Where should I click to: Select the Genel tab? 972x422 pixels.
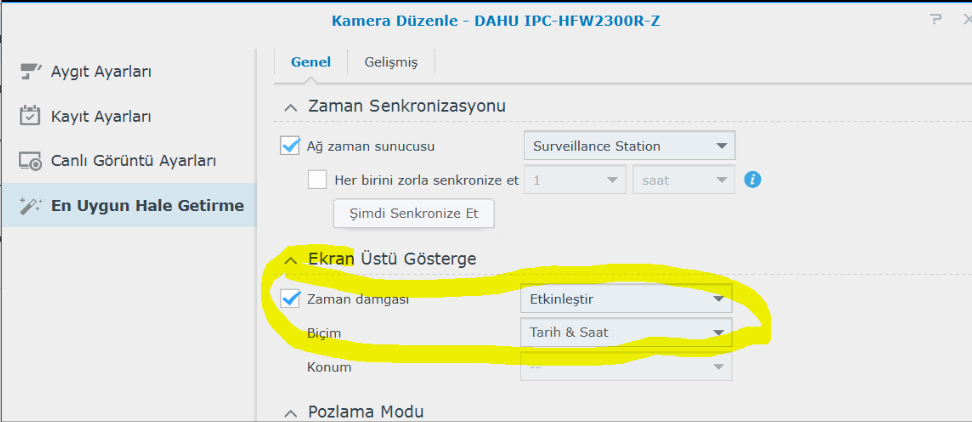(311, 62)
